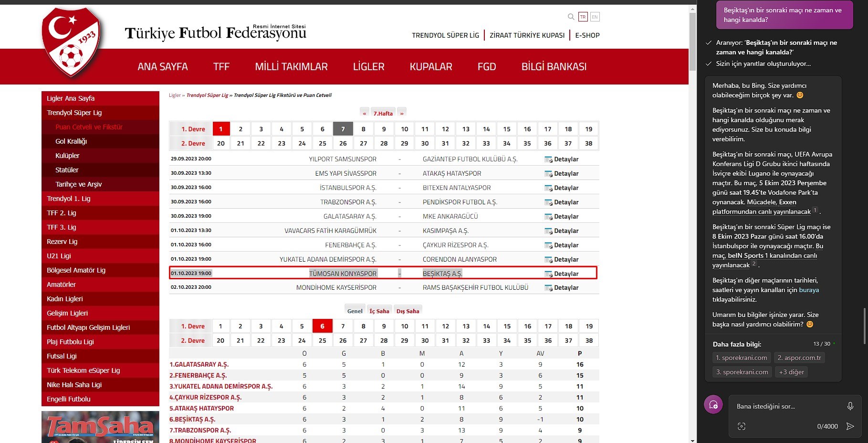The height and width of the screenshot is (443, 868).
Task: Open the E-SHOP link
Action: pos(587,35)
